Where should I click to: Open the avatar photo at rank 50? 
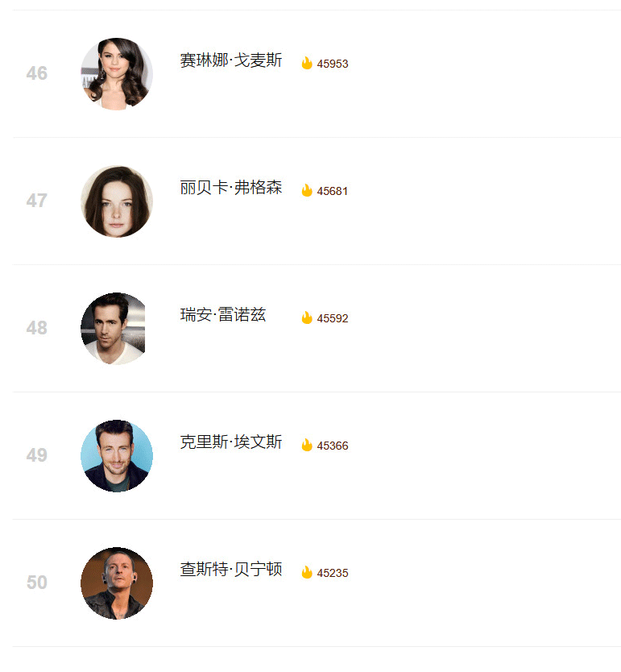click(x=117, y=583)
